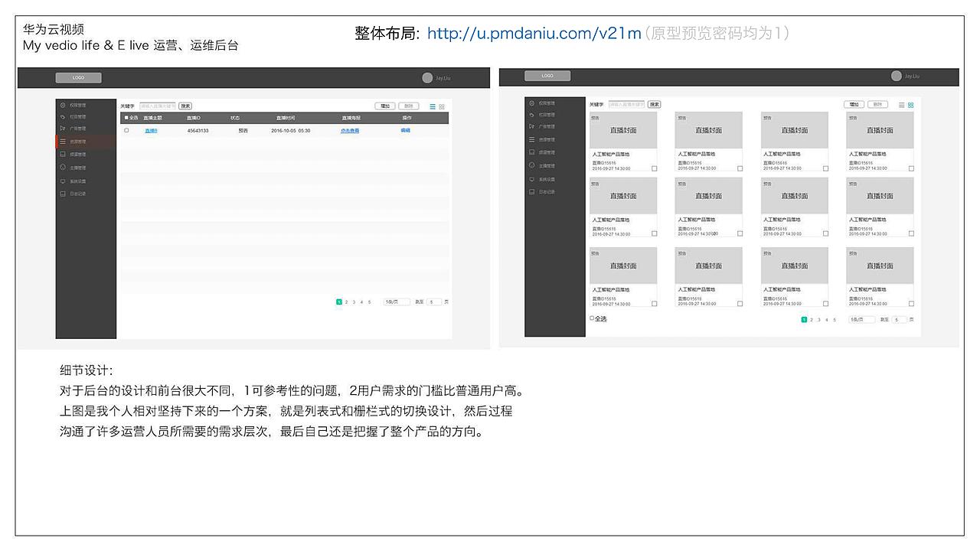This screenshot has height=551, width=980.
Task: Open the u.pmdaniu.com/v21m prototype link
Action: point(534,34)
